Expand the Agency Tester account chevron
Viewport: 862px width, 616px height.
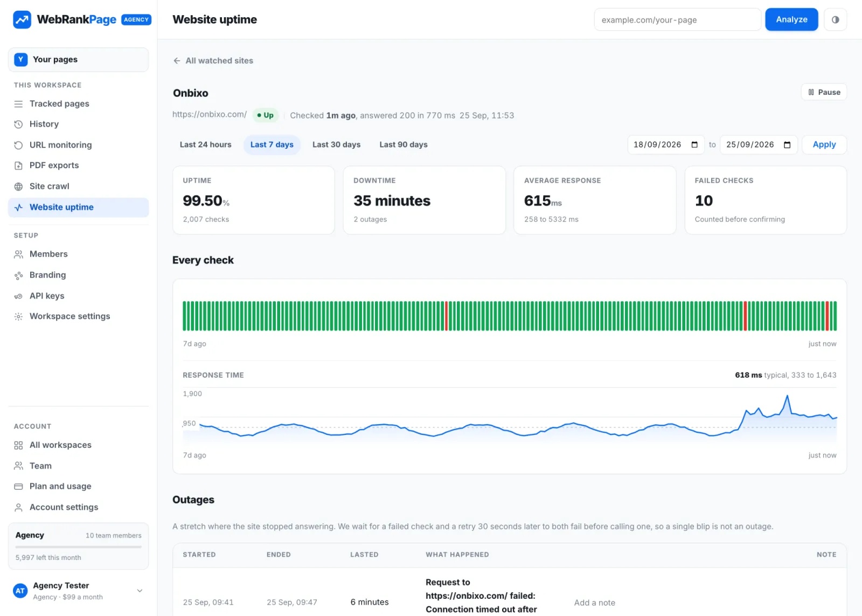click(140, 591)
